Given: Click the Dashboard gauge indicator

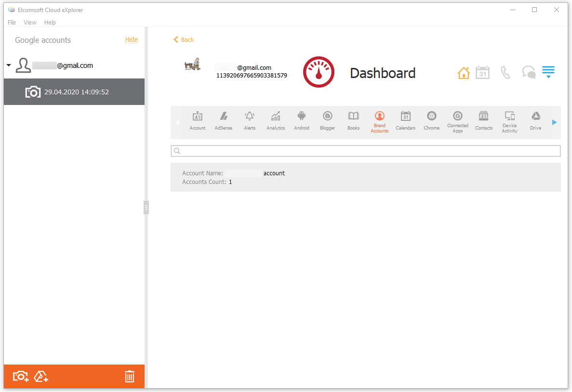Looking at the screenshot, I should 319,72.
